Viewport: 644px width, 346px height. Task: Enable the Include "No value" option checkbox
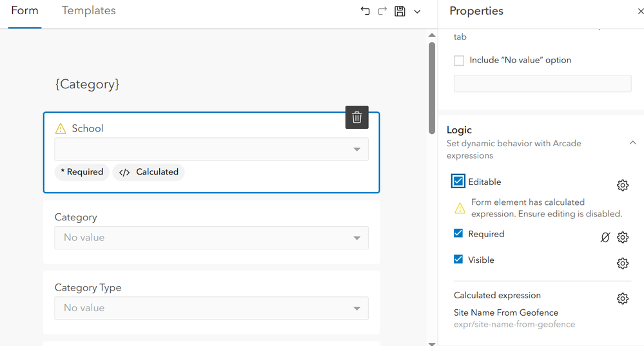tap(459, 61)
